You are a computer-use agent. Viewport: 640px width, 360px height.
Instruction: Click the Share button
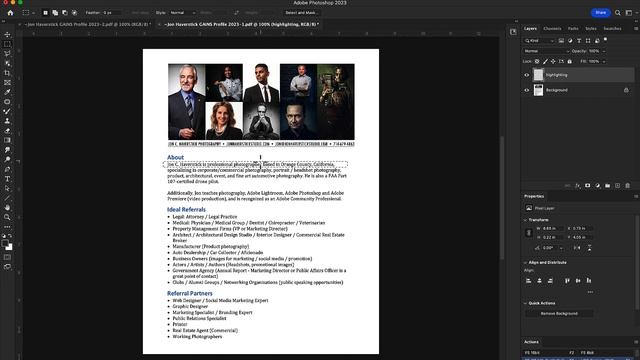pos(601,13)
